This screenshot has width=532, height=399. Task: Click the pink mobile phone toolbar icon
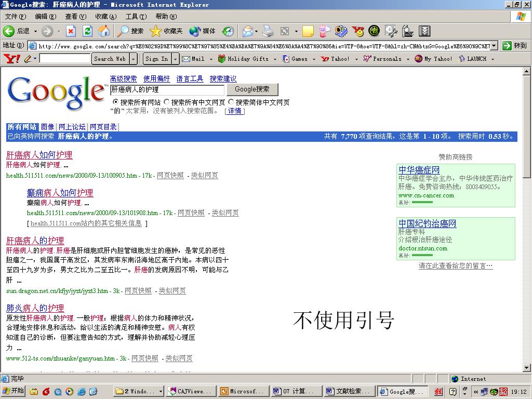click(x=325, y=31)
